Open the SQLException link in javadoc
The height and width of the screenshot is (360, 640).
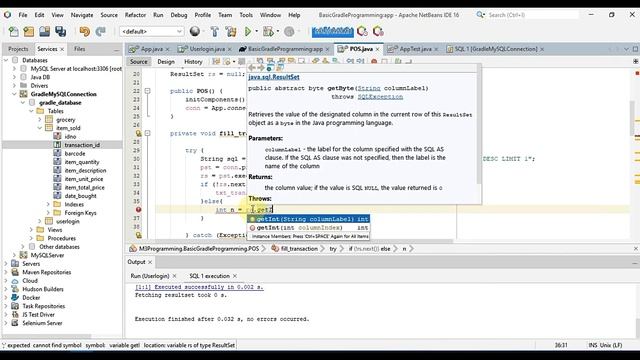380,97
